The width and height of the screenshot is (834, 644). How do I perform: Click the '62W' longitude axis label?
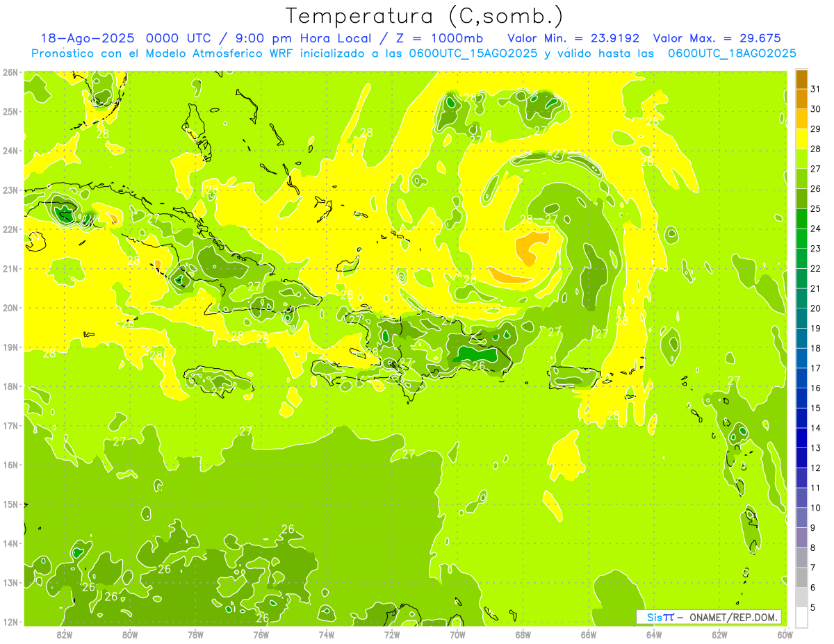[719, 634]
